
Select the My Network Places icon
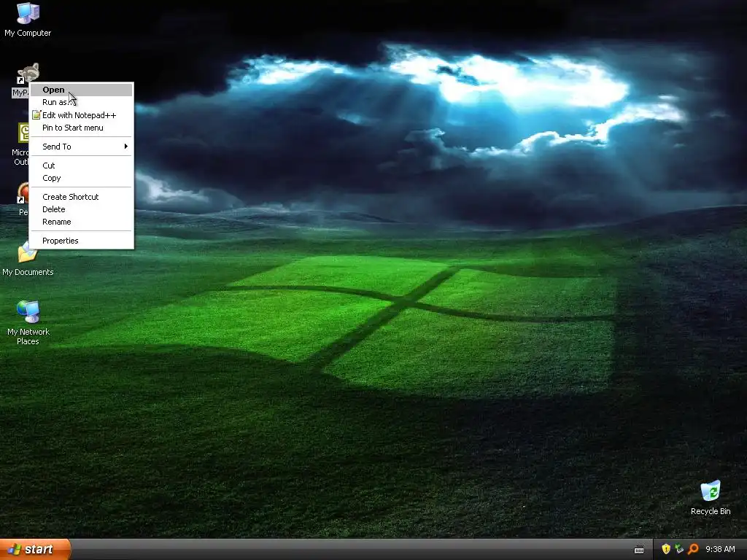tap(28, 312)
